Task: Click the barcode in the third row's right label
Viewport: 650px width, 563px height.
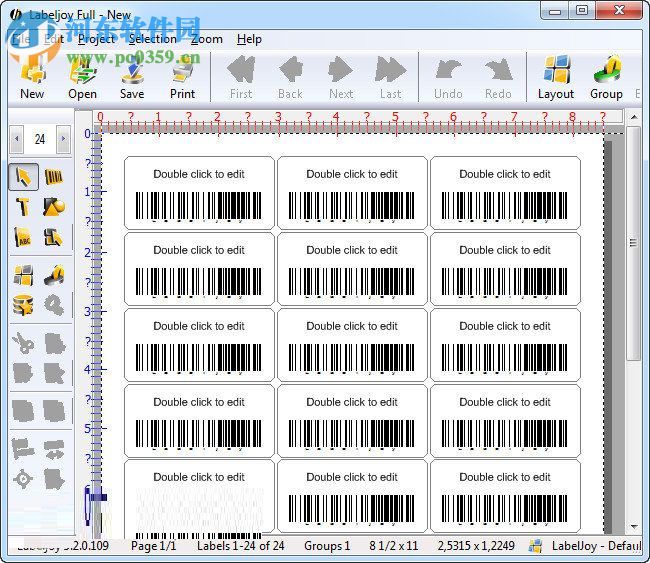Action: pos(504,357)
